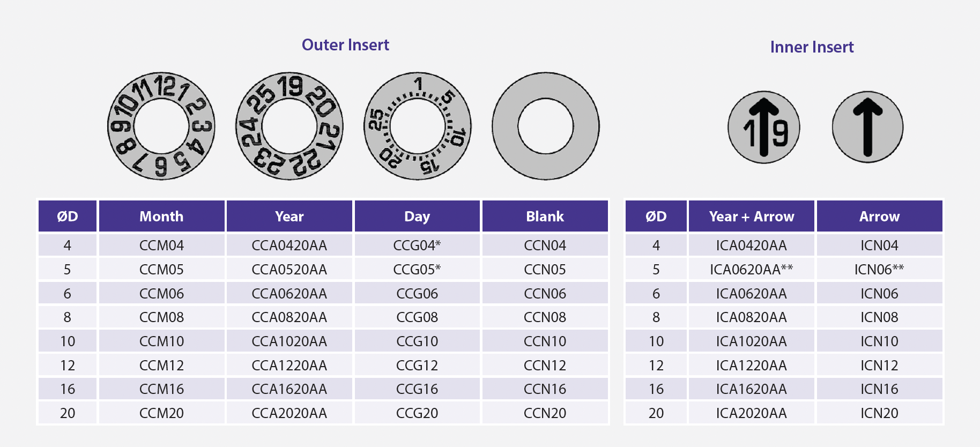Select part number ICN20
The height and width of the screenshot is (447, 980).
(879, 413)
